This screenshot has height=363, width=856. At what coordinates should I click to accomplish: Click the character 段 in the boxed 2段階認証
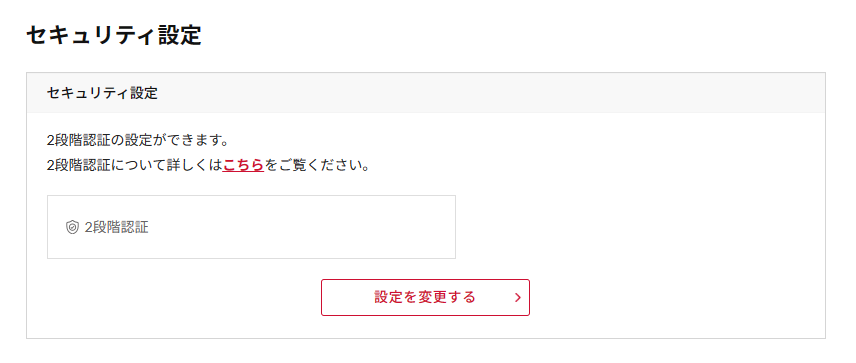tap(98, 228)
